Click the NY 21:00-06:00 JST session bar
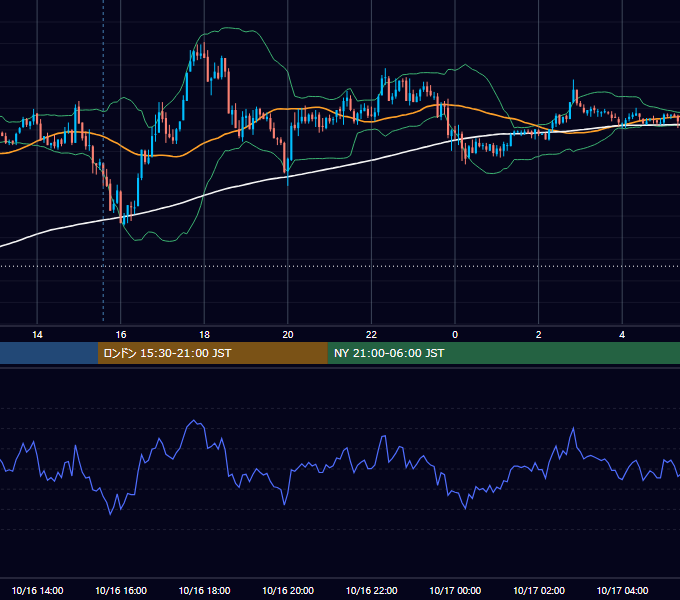This screenshot has height=600, width=680. (503, 353)
